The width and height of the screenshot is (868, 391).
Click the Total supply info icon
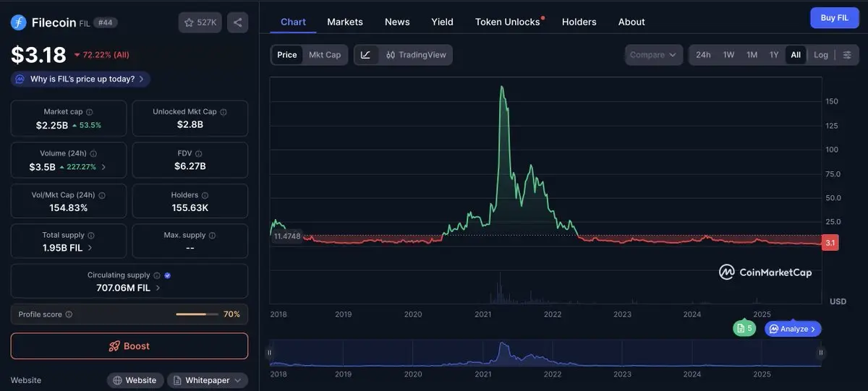click(91, 236)
